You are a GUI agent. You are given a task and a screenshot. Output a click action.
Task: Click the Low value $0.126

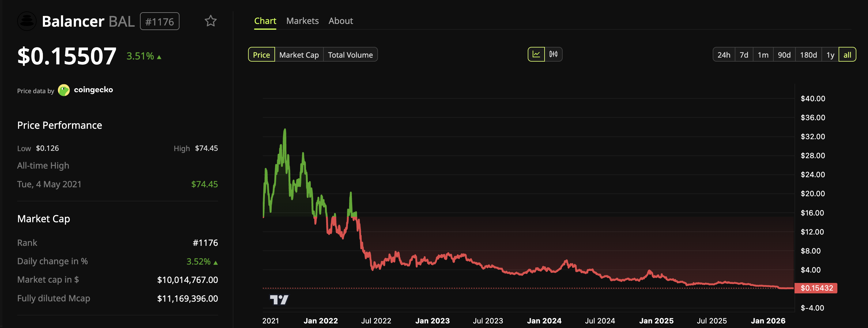[x=47, y=148]
